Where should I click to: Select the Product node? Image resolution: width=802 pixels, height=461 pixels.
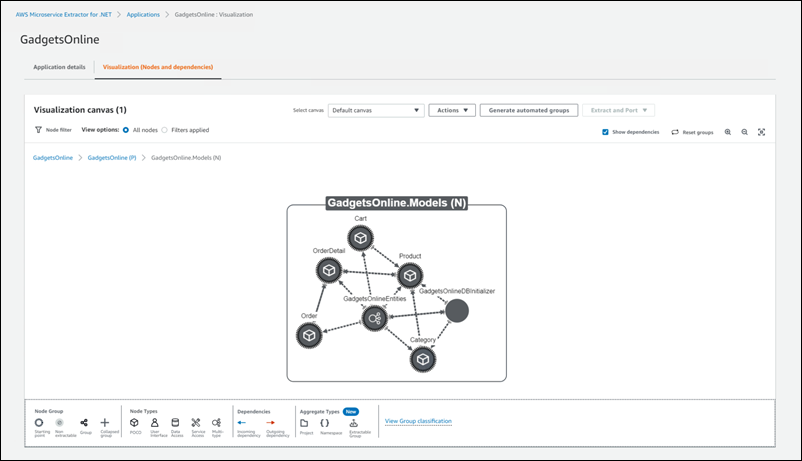click(x=410, y=276)
